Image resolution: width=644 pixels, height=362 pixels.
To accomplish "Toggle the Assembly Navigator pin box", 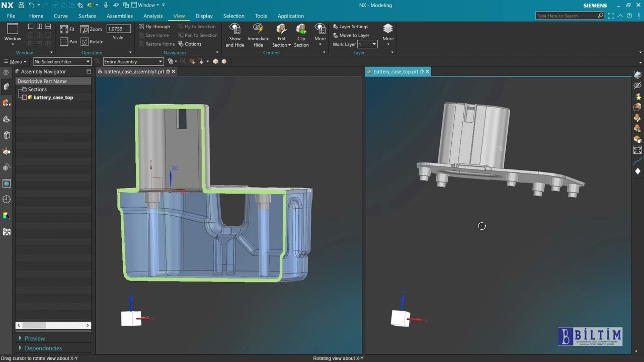I will tap(89, 72).
